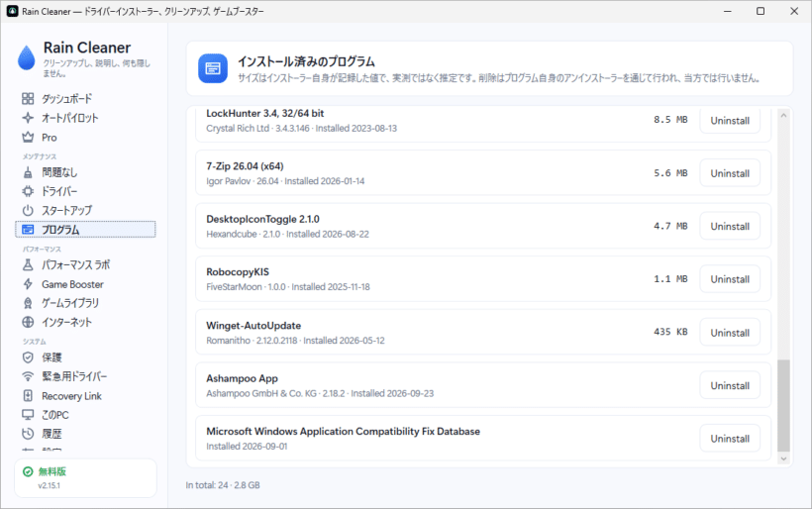The height and width of the screenshot is (509, 812).
Task: Click the This PC monitor icon
Action: (x=28, y=415)
